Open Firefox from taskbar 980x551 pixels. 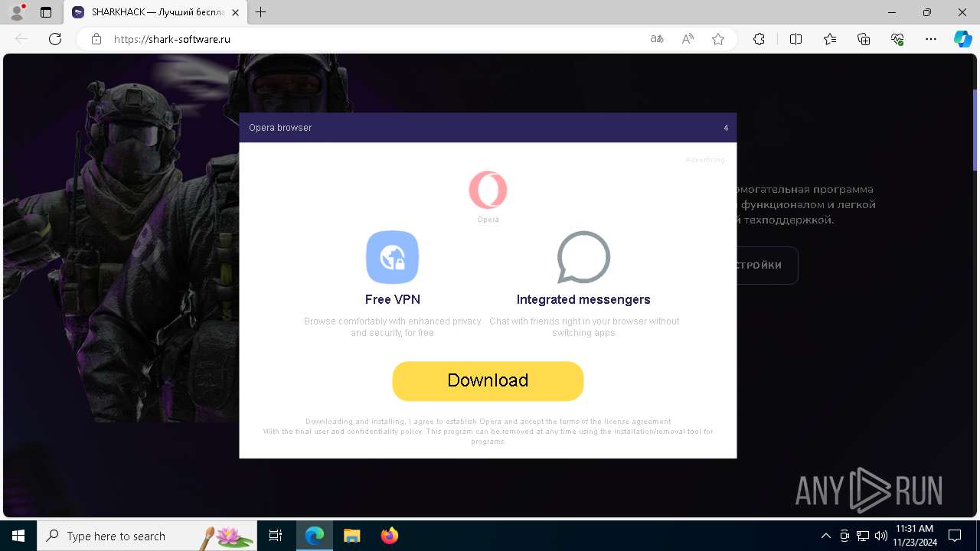390,536
